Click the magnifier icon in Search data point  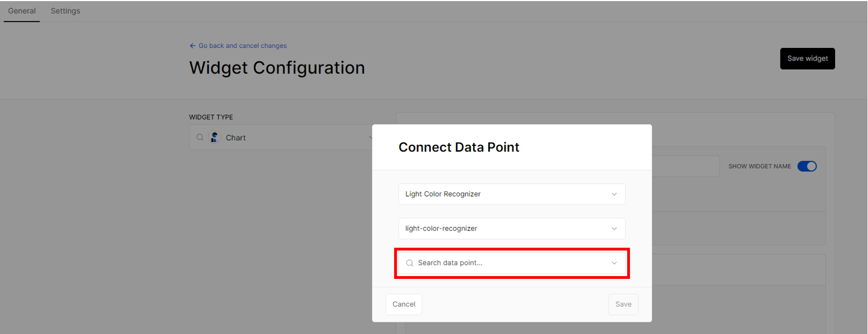tap(409, 263)
